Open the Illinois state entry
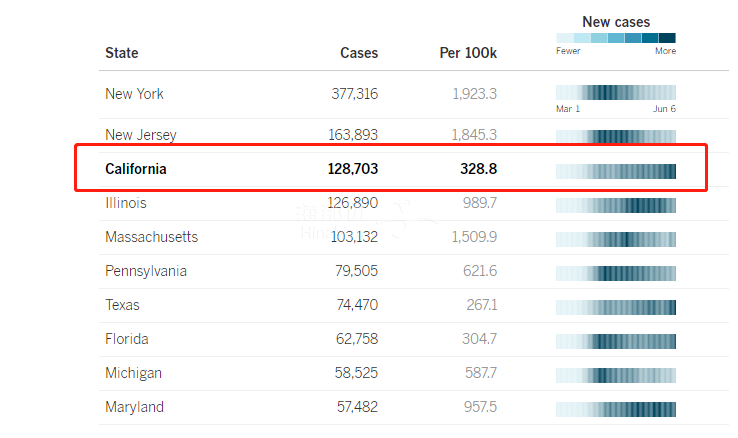Screen dimensions: 738x438 126,203
